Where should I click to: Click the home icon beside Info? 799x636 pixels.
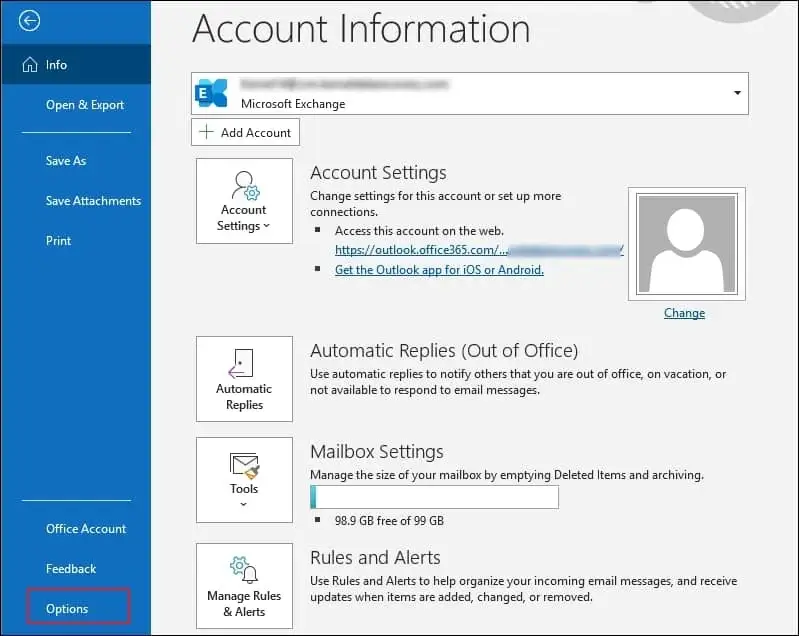pos(30,65)
